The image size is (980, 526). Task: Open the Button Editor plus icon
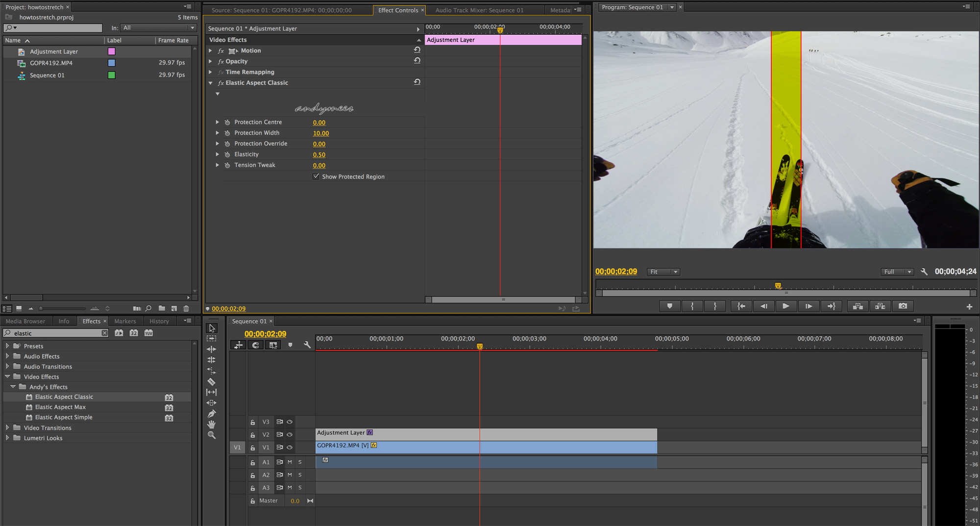coord(969,306)
